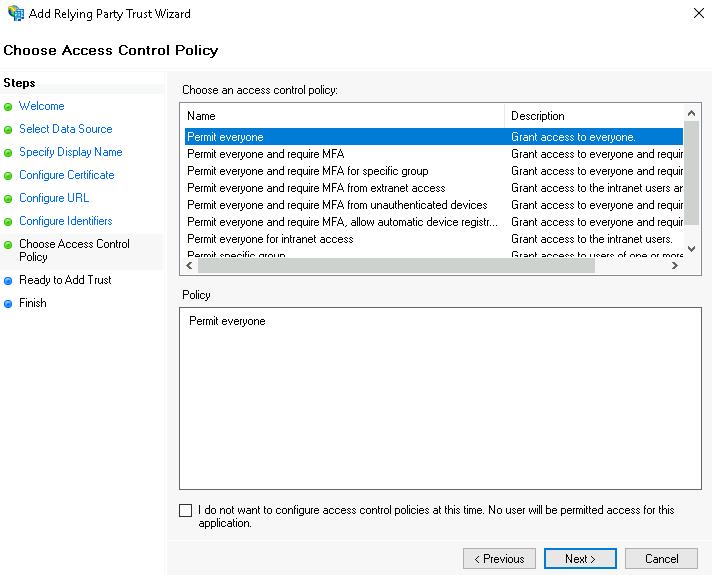The height and width of the screenshot is (575, 712).
Task: Sort by the Name column header
Action: [x=342, y=116]
